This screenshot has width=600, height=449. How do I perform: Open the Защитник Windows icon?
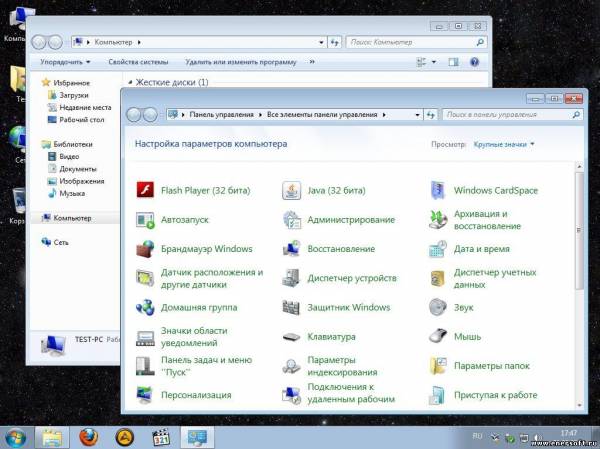(292, 307)
